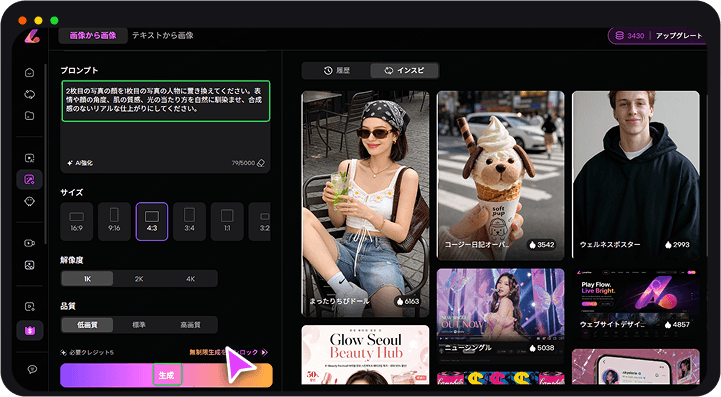The width and height of the screenshot is (721, 397).
Task: Click the 品質 section heading
Action: pos(68,306)
